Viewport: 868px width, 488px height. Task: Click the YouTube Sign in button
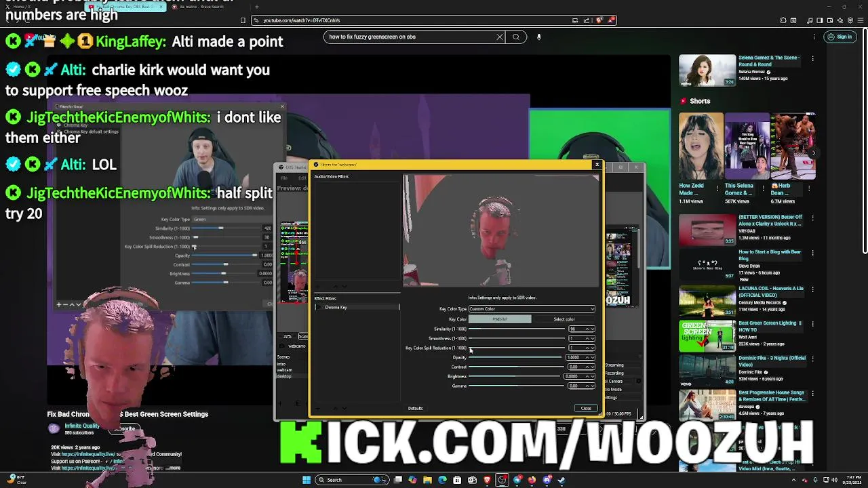tap(840, 37)
